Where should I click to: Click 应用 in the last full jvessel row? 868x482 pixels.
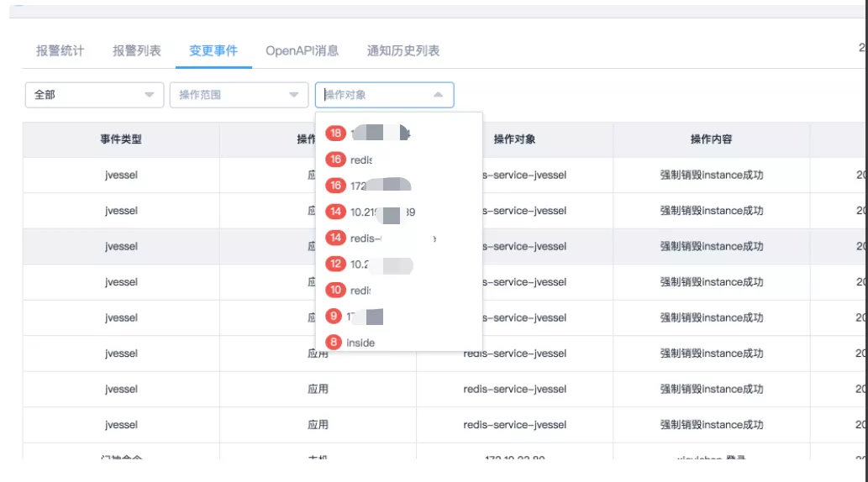pos(318,425)
